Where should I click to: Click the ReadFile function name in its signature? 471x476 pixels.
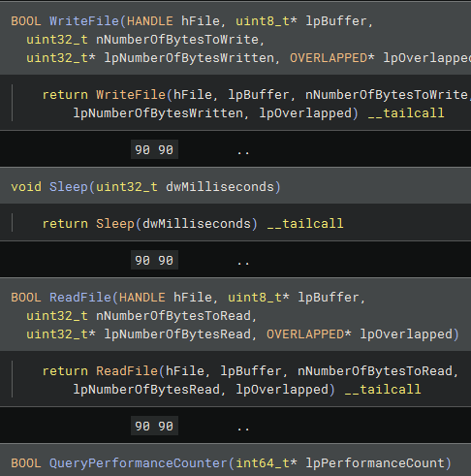(80, 298)
